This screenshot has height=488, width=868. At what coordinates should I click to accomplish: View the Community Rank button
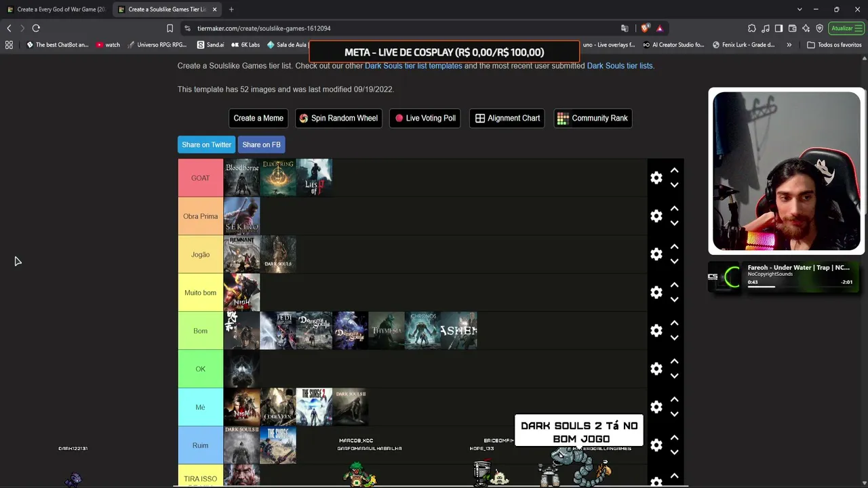(593, 118)
